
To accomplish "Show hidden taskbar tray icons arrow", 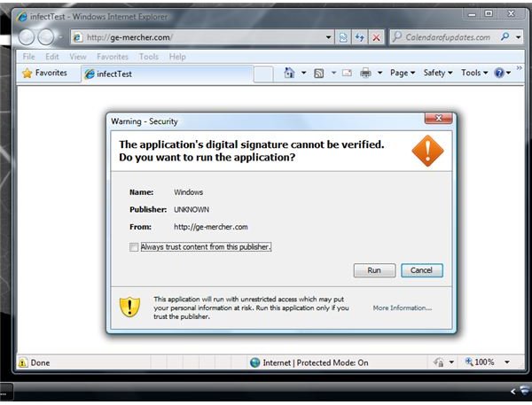I will [513, 392].
